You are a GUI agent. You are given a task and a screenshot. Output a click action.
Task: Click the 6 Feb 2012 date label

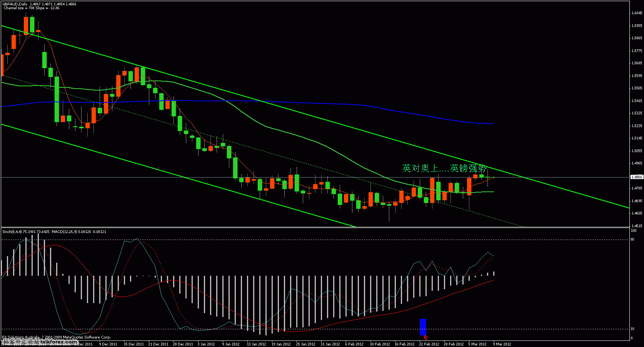[x=354, y=344]
